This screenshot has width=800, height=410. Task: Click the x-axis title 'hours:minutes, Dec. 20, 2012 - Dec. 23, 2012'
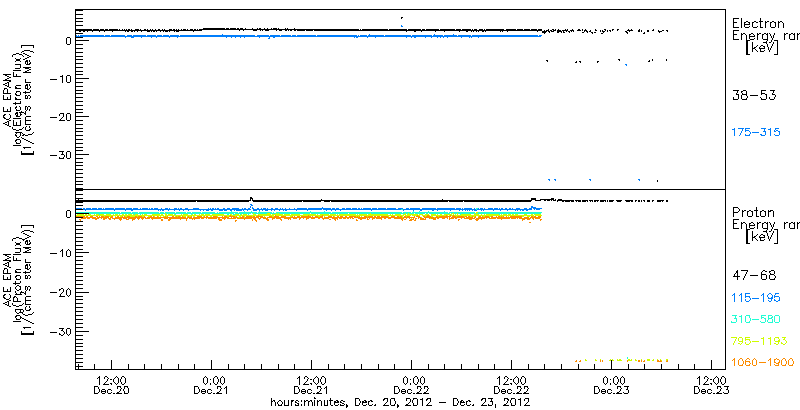tap(400, 402)
